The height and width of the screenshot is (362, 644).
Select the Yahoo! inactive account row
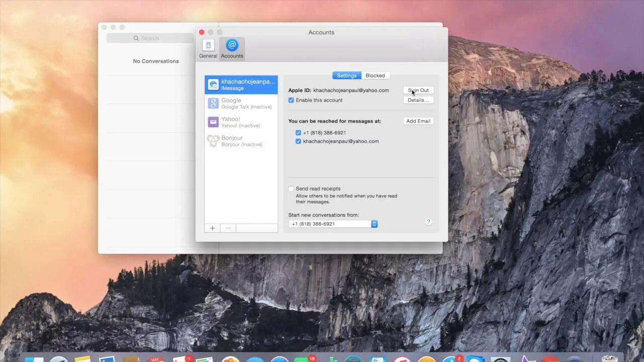point(241,122)
